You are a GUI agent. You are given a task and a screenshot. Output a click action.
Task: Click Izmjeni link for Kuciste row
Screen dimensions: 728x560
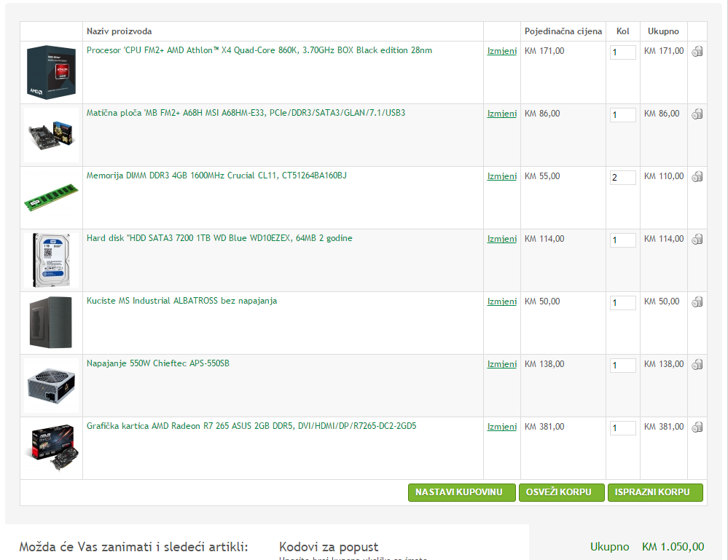pyautogui.click(x=502, y=301)
